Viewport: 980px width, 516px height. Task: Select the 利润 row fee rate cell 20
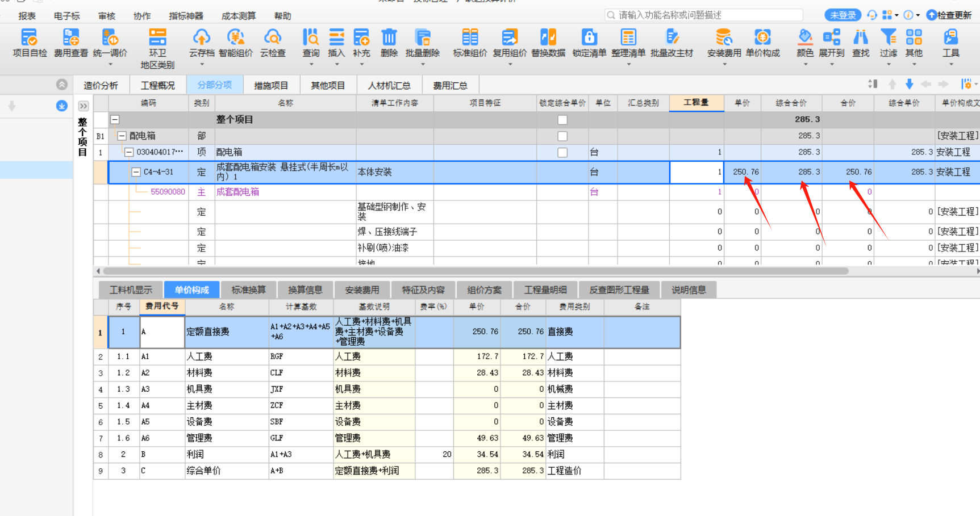coord(434,454)
